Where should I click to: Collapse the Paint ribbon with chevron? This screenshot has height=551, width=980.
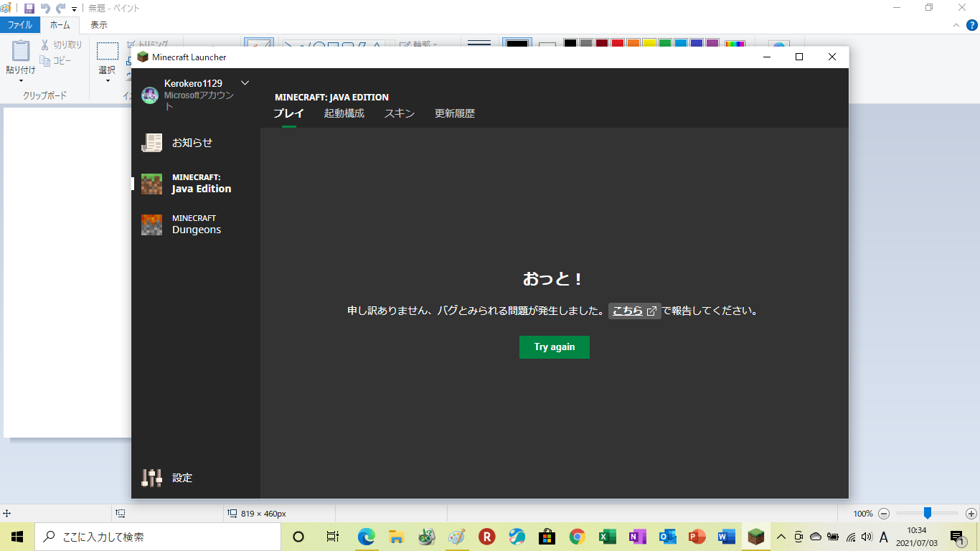point(956,25)
